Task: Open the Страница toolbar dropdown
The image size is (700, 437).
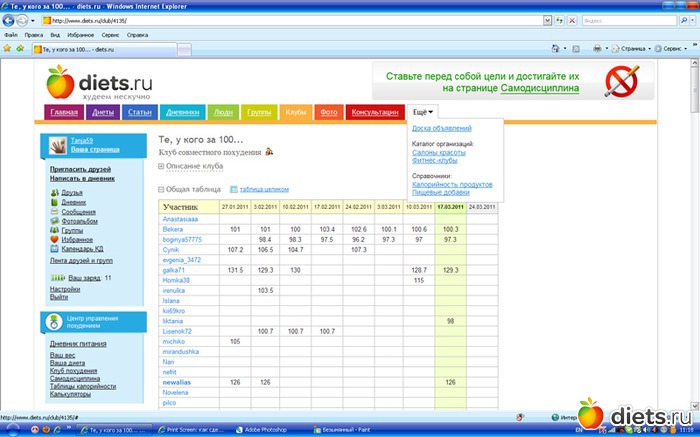Action: point(632,47)
